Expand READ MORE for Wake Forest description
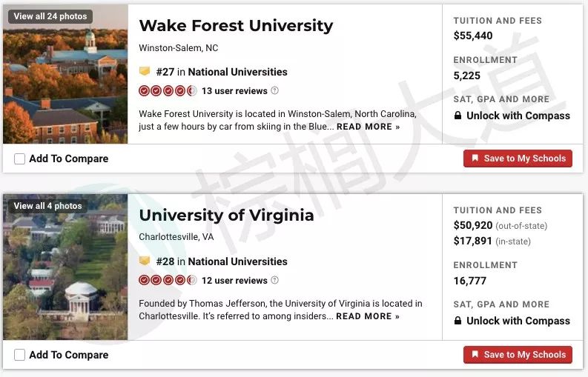 [369, 127]
